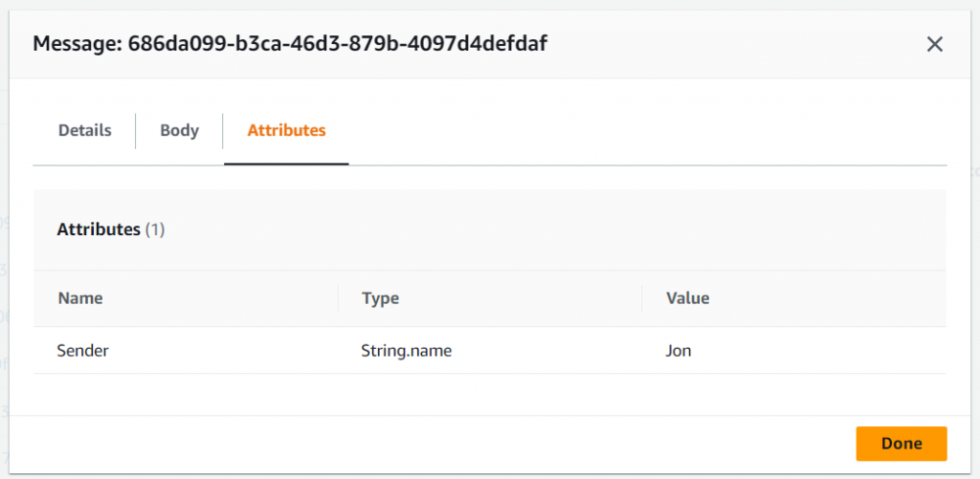Click the separator between Body and Attributes tabs

click(223, 131)
